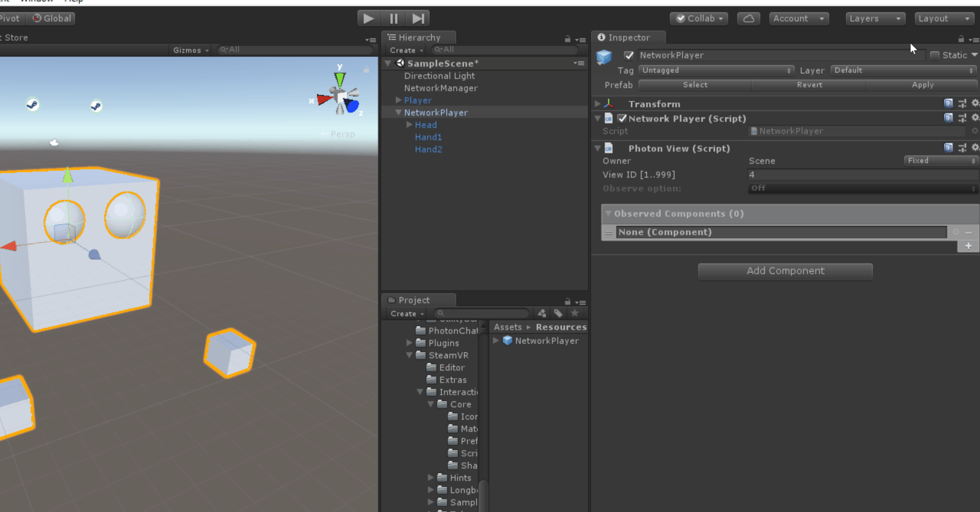Image resolution: width=980 pixels, height=512 pixels.
Task: Click the Search by Type icon in Project
Action: click(542, 313)
